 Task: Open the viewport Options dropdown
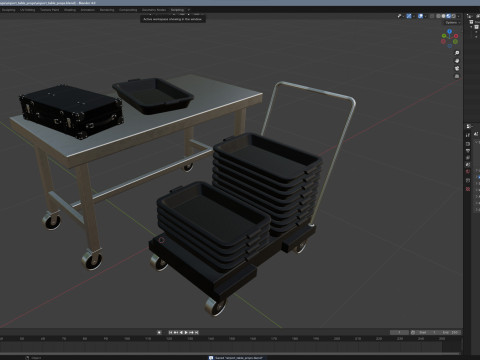(453, 23)
